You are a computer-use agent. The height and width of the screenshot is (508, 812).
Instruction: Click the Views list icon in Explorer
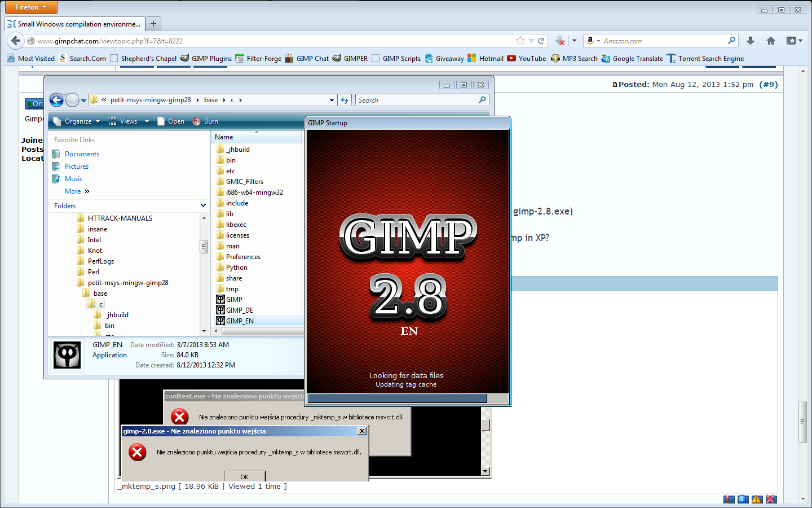113,121
